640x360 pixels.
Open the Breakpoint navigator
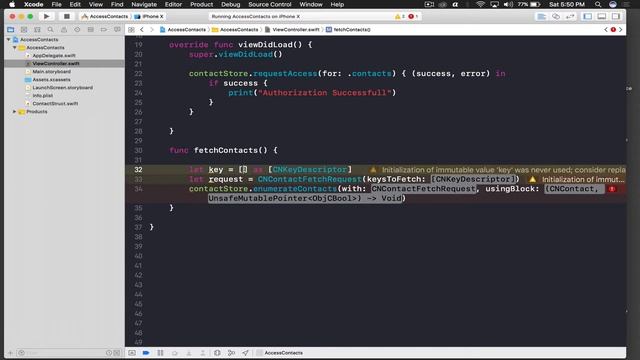click(x=104, y=30)
